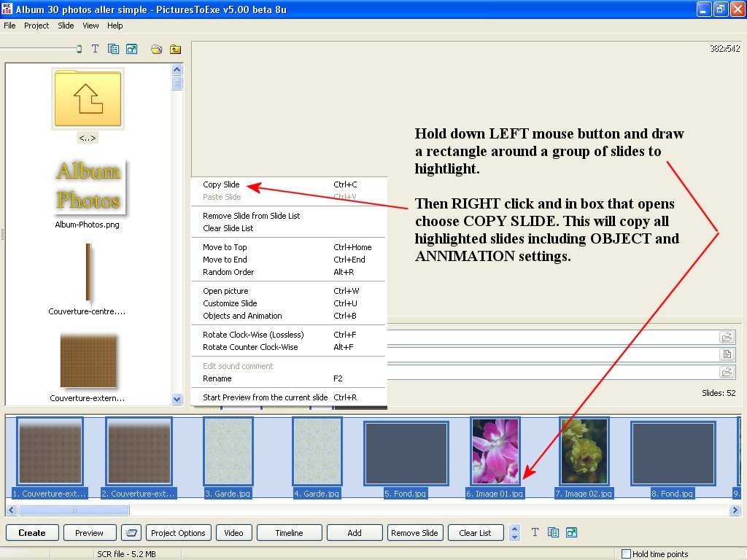
Task: Click the thumbnail size slider handle
Action: pyautogui.click(x=79, y=49)
